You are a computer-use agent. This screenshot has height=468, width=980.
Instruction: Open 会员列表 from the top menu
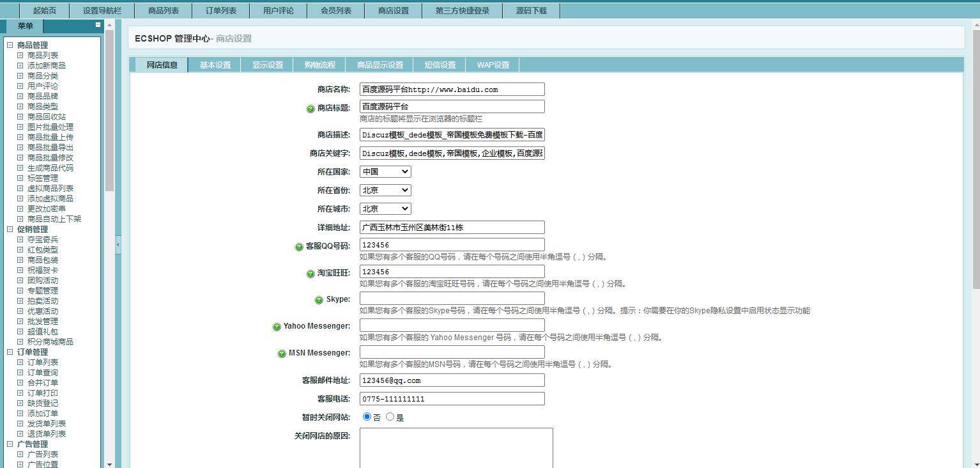point(335,10)
